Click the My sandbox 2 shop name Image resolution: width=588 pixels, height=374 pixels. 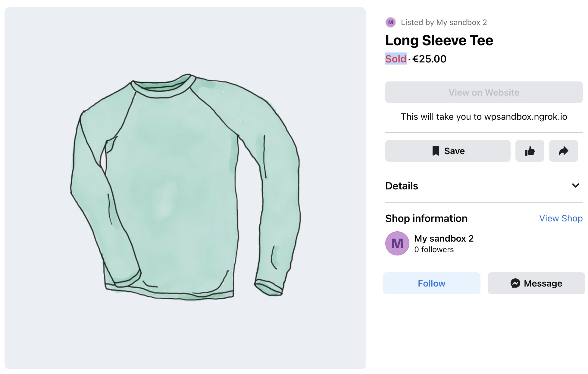coord(444,239)
